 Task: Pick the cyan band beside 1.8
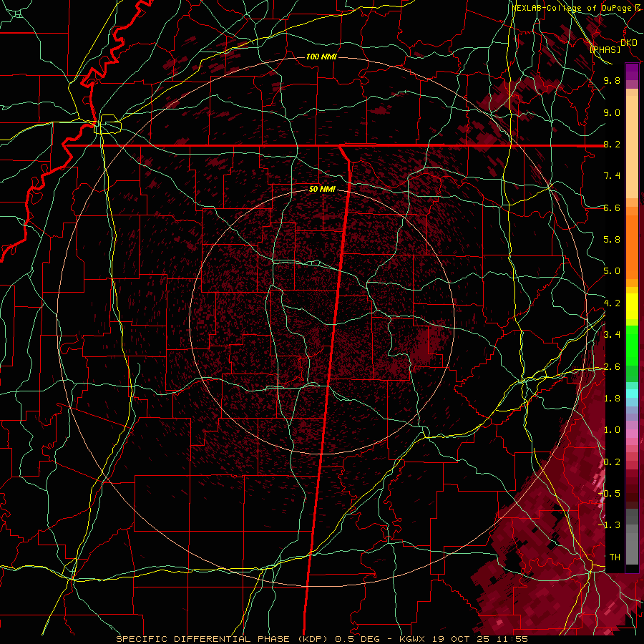pyautogui.click(x=632, y=394)
